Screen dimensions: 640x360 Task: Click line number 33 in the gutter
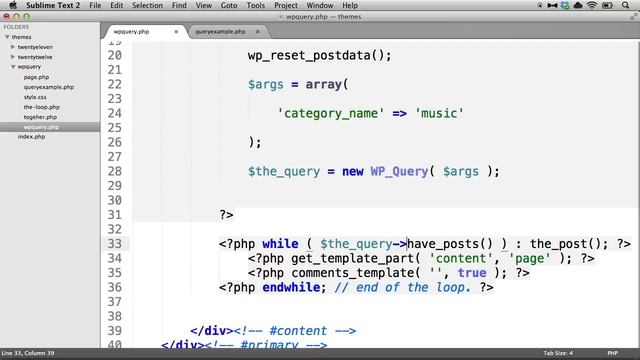click(115, 244)
